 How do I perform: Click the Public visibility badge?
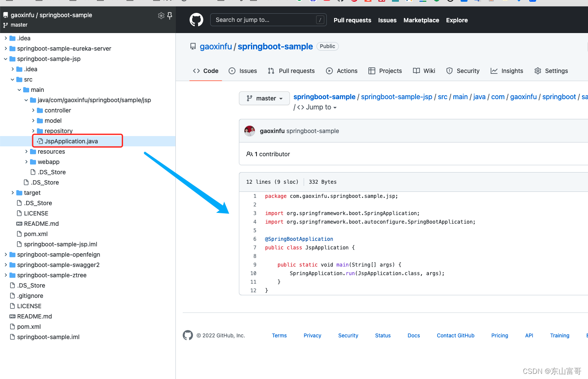click(327, 46)
